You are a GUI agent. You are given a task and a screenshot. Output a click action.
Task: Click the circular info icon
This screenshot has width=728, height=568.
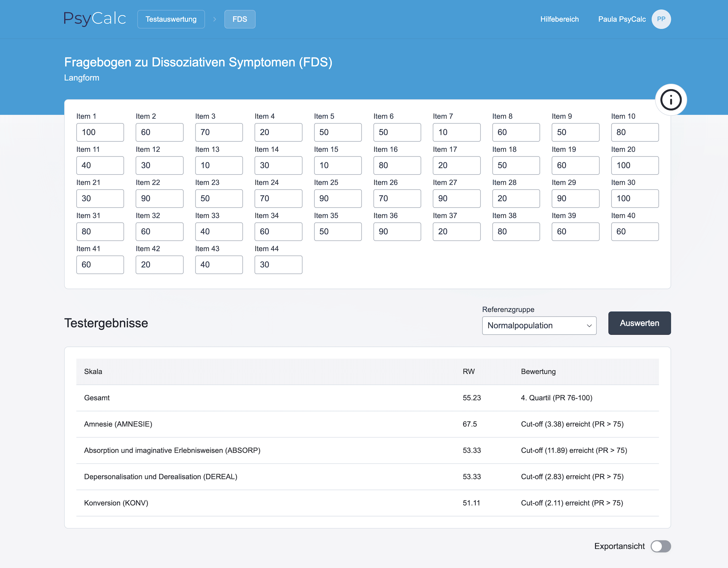671,100
